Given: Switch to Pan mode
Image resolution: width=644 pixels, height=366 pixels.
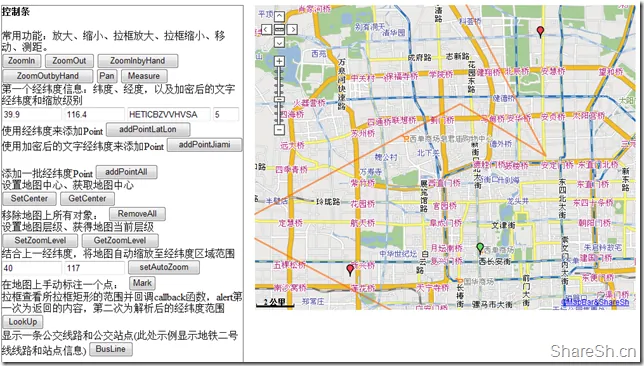Looking at the screenshot, I should [x=107, y=76].
